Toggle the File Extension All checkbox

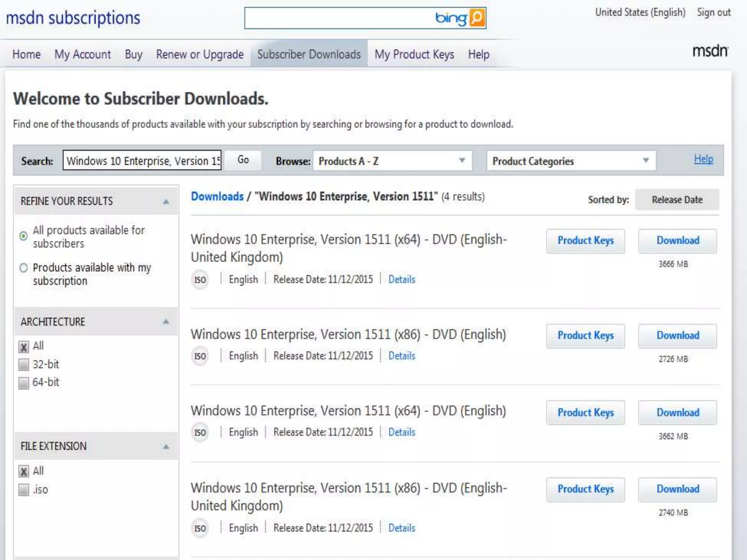(x=24, y=471)
